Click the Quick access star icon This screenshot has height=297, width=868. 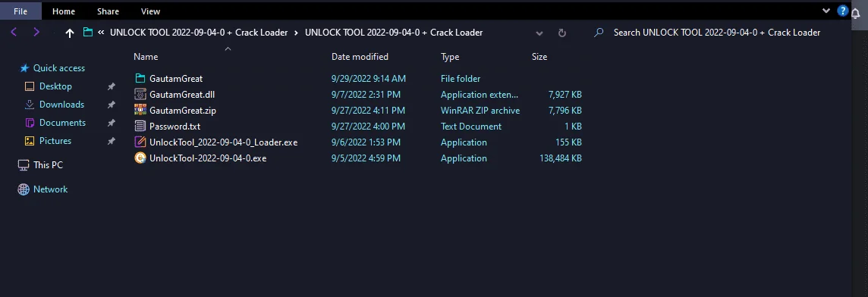[24, 68]
